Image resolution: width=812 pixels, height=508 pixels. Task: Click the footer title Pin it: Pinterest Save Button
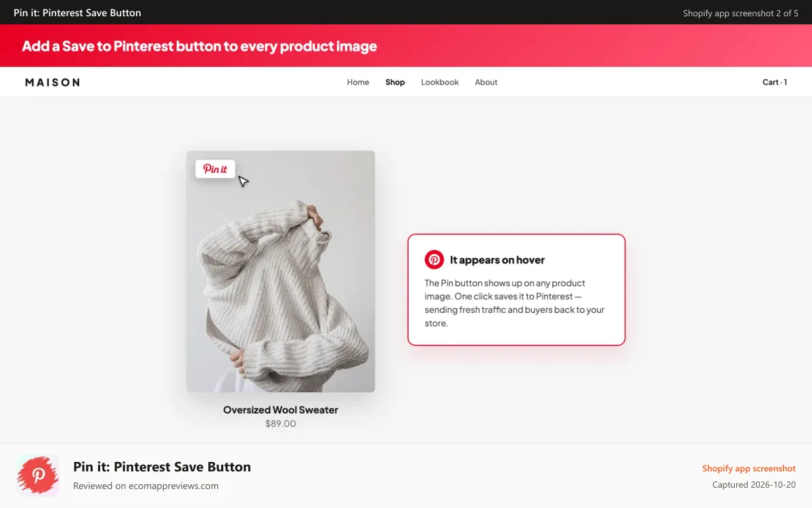click(x=162, y=467)
